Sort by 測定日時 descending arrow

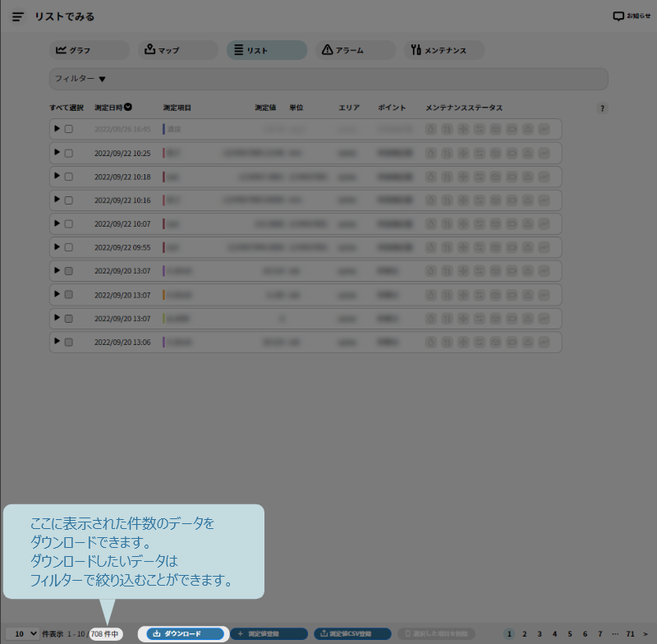[128, 108]
